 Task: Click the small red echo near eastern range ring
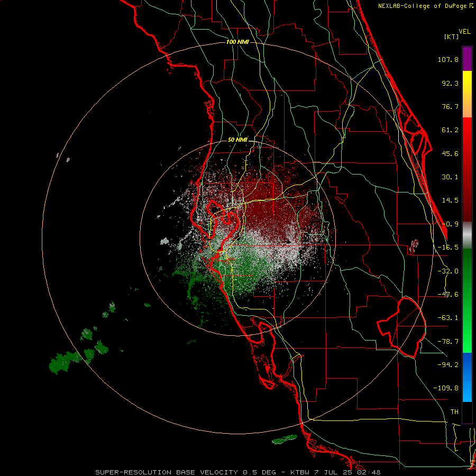coord(414,246)
